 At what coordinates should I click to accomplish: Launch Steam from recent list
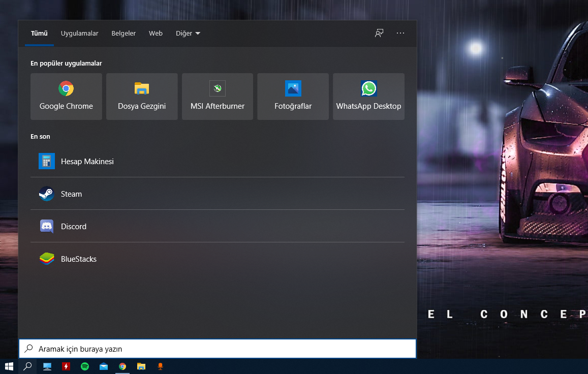pyautogui.click(x=218, y=194)
